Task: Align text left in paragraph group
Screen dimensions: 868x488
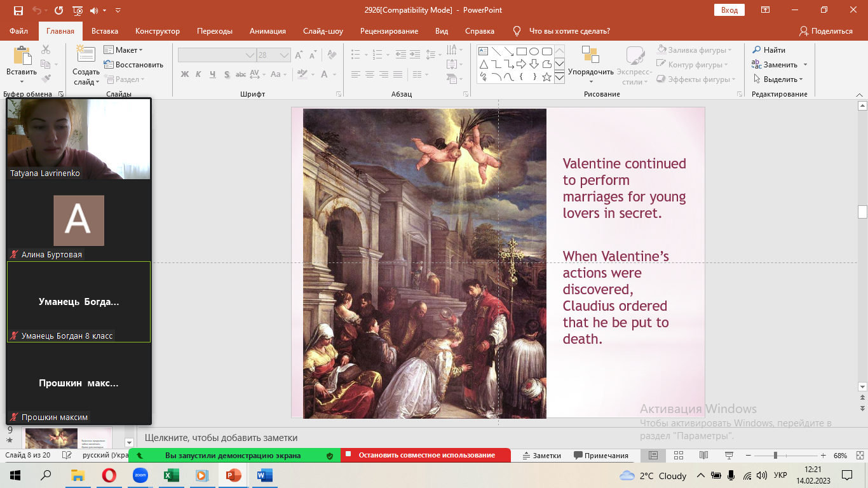Action: [x=356, y=74]
